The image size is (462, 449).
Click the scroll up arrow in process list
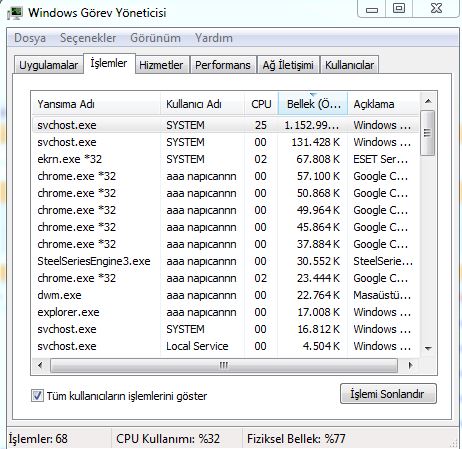tap(428, 101)
